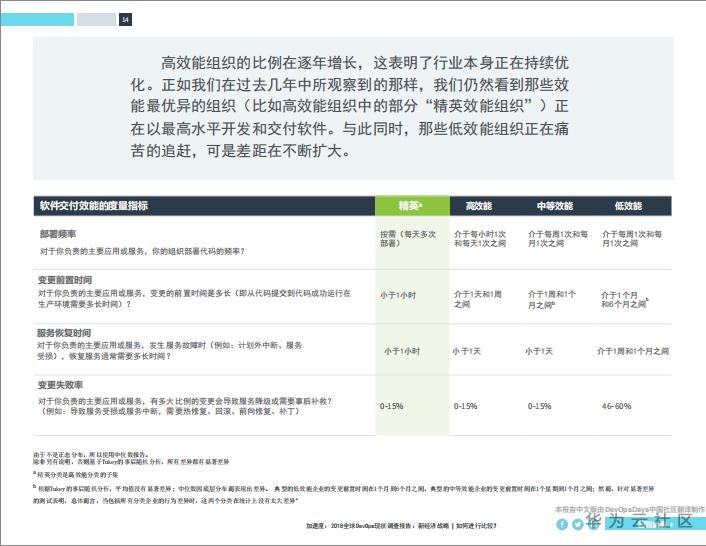
Task: Click the 变更失败率 question description text
Action: coord(185,406)
